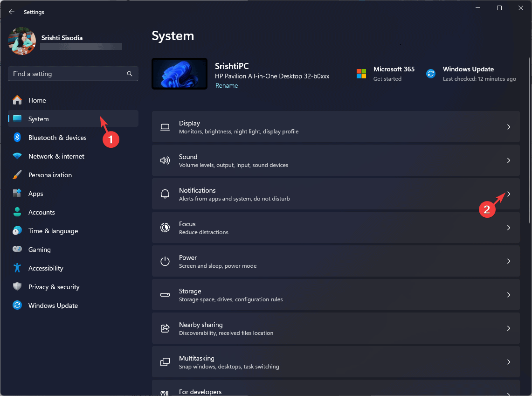Click the System page heading

point(173,36)
